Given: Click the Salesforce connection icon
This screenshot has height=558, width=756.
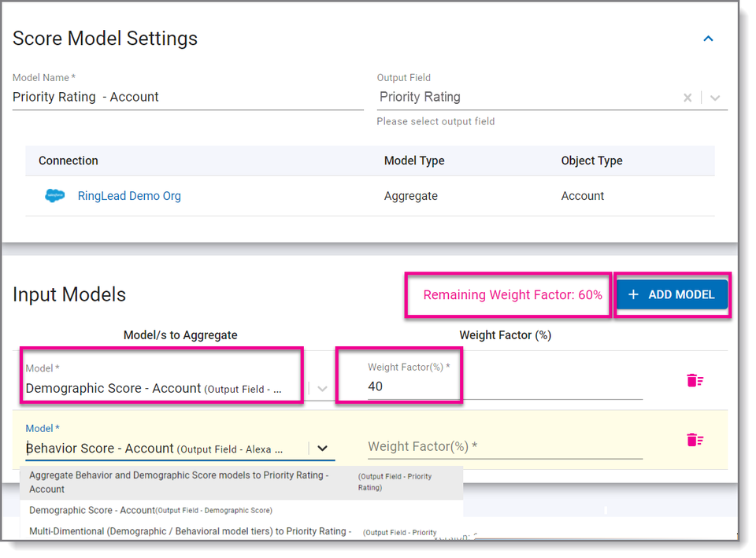Looking at the screenshot, I should point(54,196).
